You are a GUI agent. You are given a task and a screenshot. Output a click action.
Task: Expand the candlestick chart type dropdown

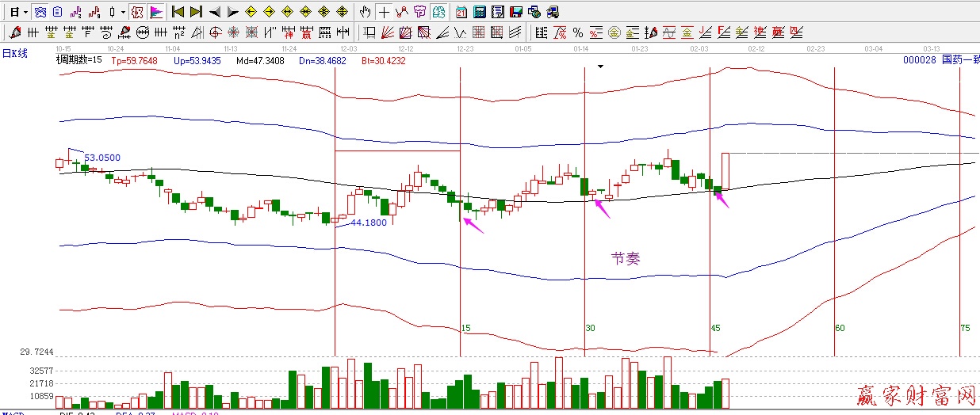123,12
